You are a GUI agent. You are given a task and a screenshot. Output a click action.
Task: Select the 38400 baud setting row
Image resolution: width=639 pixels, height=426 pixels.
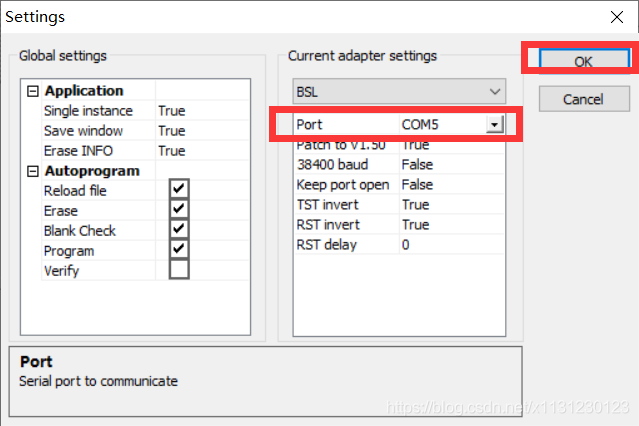[345, 164]
